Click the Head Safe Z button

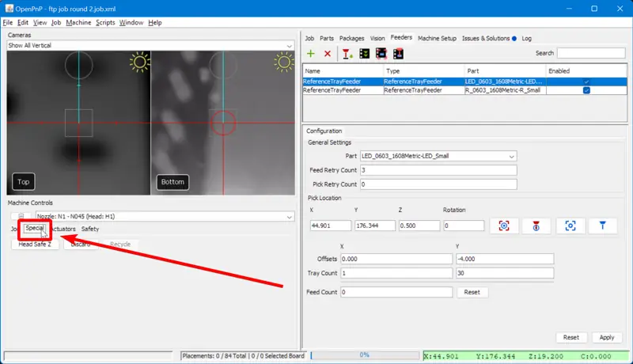click(35, 244)
